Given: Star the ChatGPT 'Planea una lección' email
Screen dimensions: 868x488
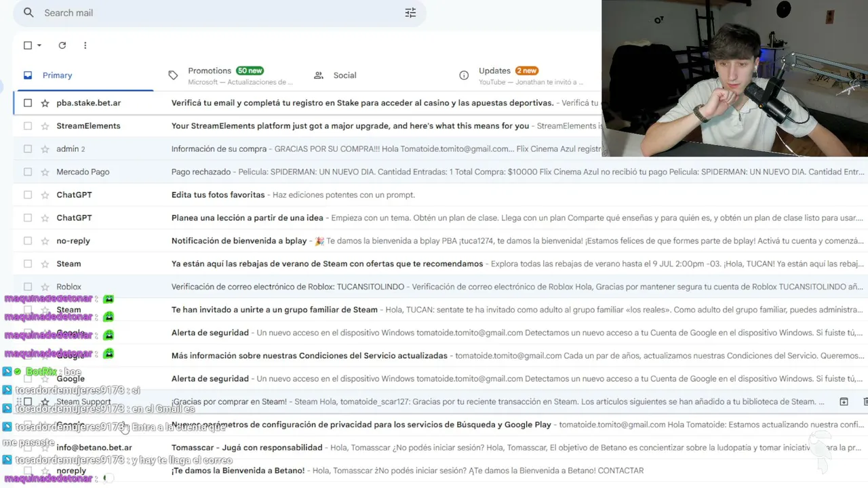Looking at the screenshot, I should coord(45,218).
